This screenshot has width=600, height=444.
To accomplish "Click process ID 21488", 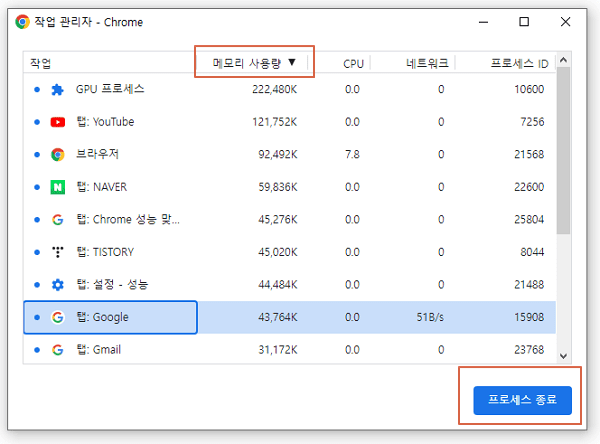I will (x=529, y=285).
